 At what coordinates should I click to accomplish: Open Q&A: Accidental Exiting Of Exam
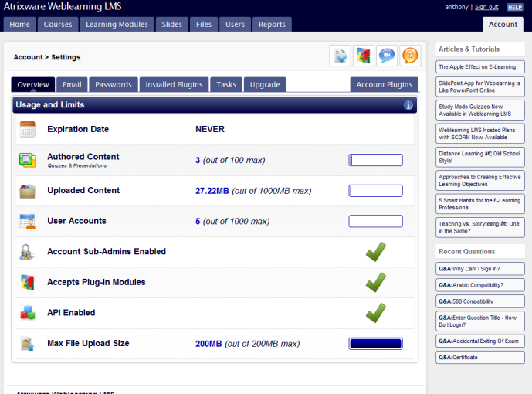tap(480, 341)
